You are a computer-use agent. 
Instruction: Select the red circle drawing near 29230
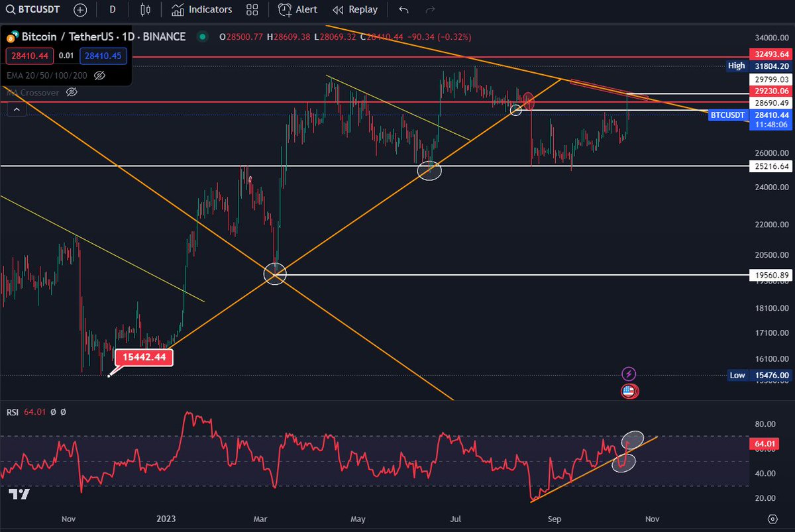pyautogui.click(x=529, y=101)
